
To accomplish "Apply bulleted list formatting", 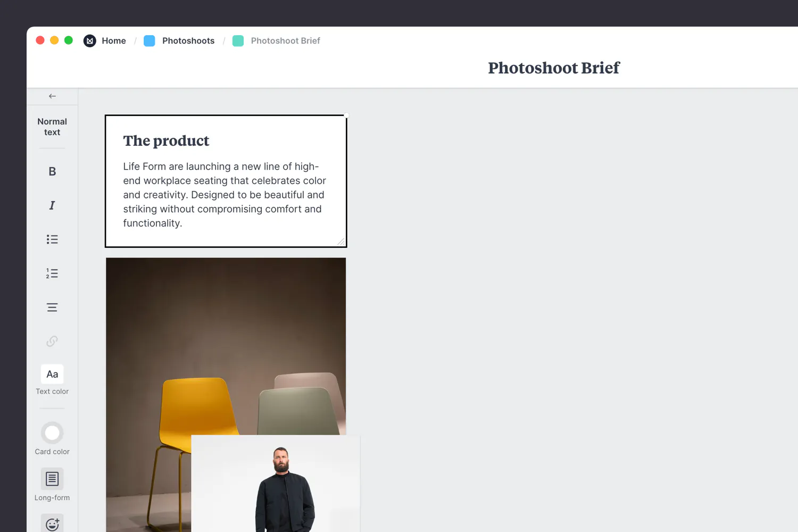I will pyautogui.click(x=52, y=239).
